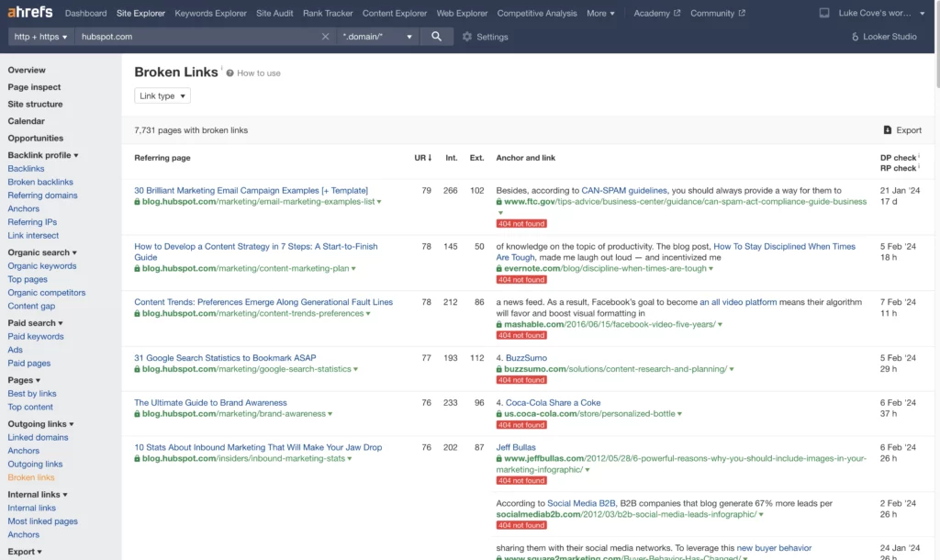Open Broken backlinks report
940x560 pixels.
tap(40, 183)
